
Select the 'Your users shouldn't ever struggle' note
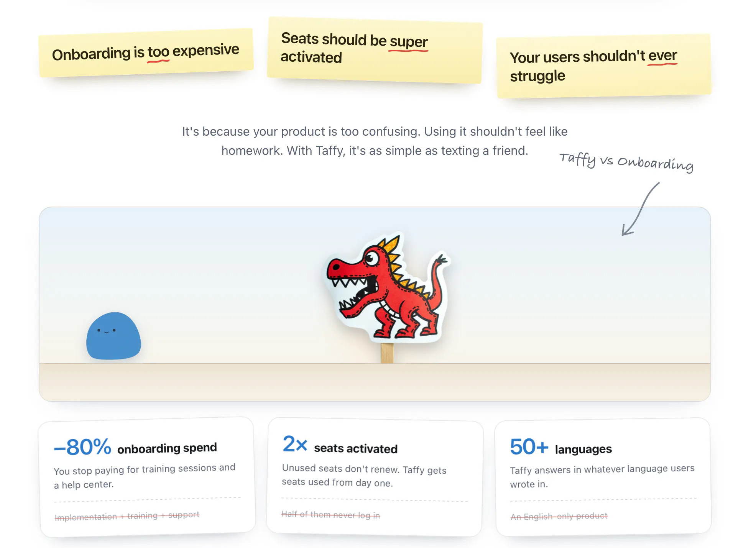coord(604,66)
